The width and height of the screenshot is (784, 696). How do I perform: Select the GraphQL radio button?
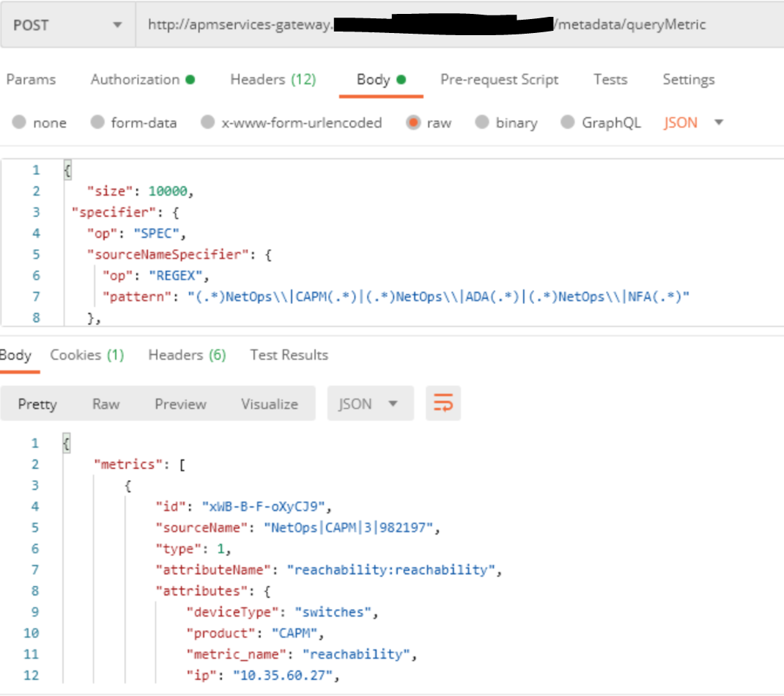pyautogui.click(x=568, y=122)
